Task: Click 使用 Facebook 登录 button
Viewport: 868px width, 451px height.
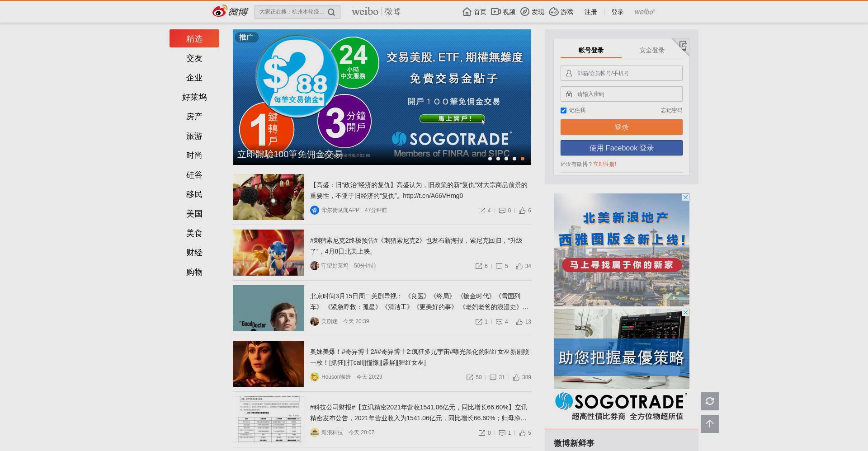Action: 622,148
